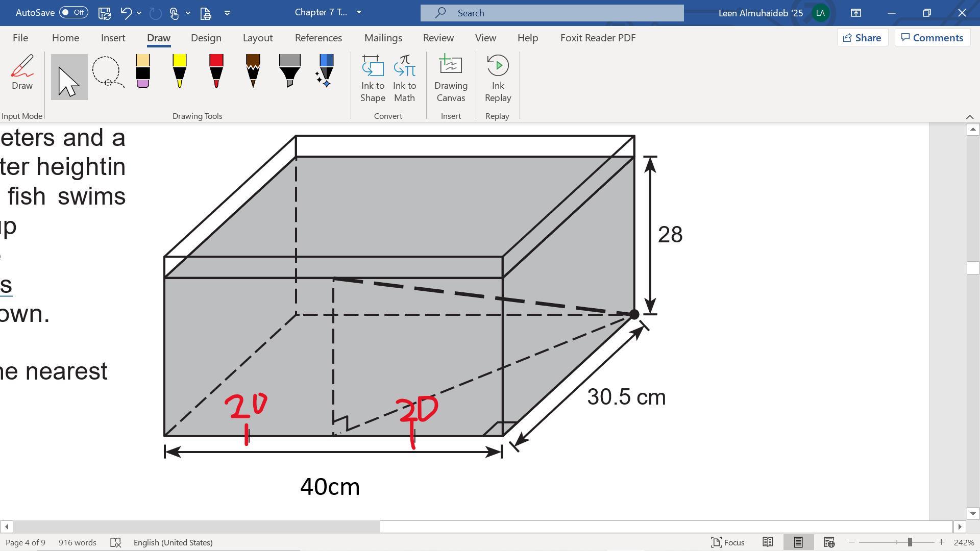This screenshot has width=980, height=551.
Task: Click the Share button
Action: click(x=862, y=38)
